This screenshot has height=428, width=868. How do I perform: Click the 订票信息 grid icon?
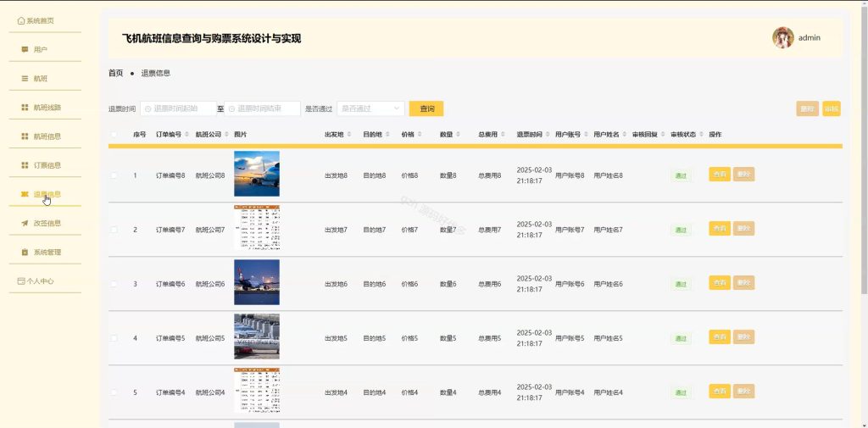pyautogui.click(x=25, y=165)
